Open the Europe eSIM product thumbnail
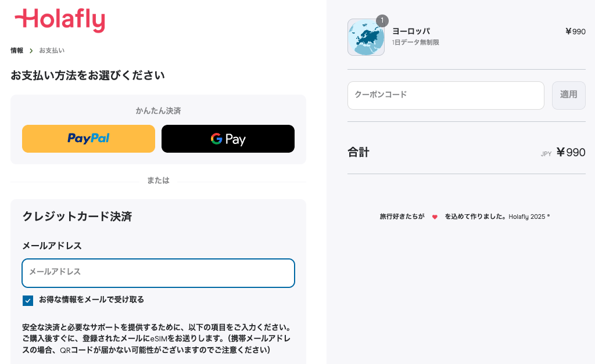The image size is (595, 364). [365, 38]
